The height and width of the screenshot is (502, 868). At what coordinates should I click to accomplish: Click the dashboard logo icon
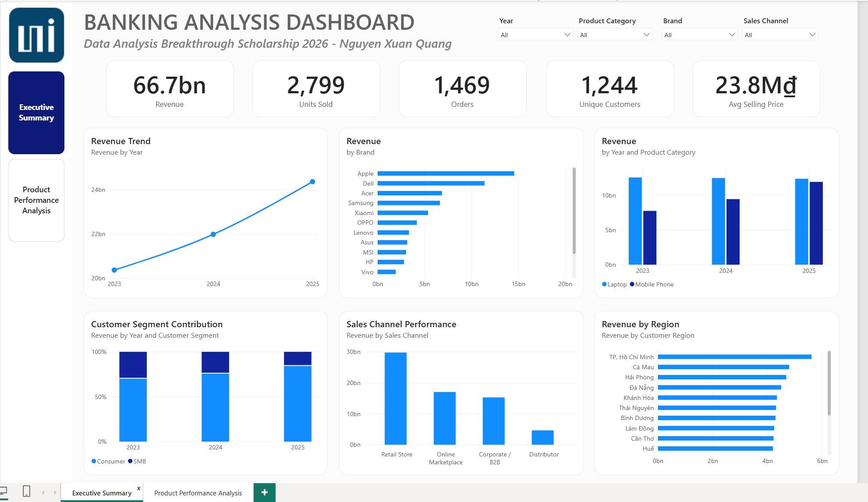[x=36, y=35]
